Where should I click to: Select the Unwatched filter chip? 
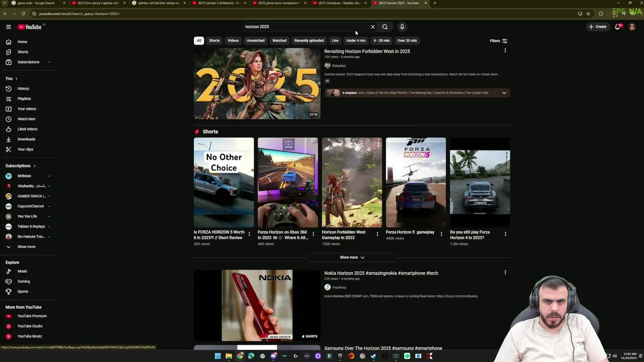256,41
